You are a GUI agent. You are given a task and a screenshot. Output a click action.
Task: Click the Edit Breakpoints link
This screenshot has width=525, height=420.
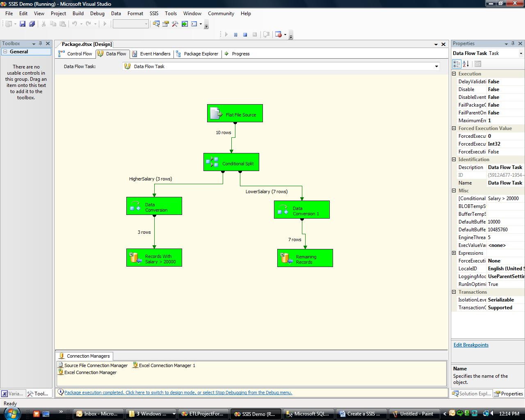click(x=471, y=345)
